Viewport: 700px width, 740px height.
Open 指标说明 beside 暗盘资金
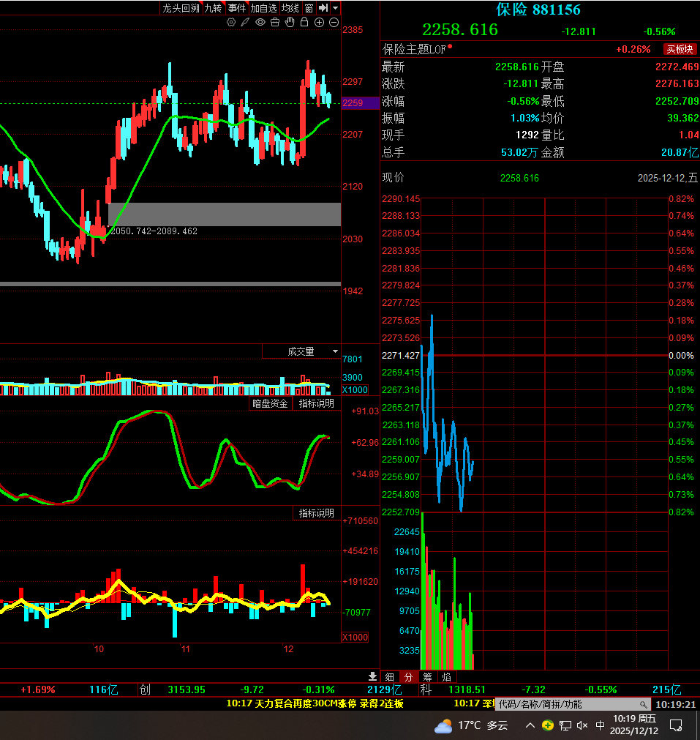tap(317, 403)
